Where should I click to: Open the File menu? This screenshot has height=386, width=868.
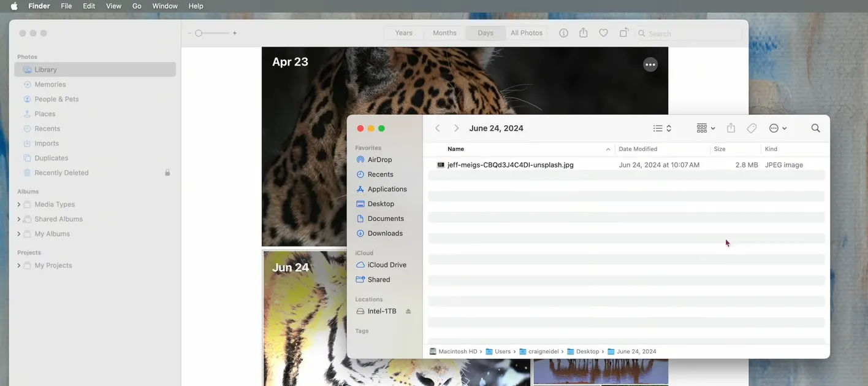66,6
